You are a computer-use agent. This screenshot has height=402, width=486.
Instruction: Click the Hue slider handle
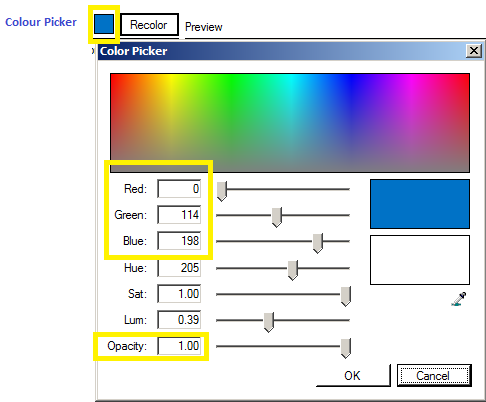(x=293, y=270)
